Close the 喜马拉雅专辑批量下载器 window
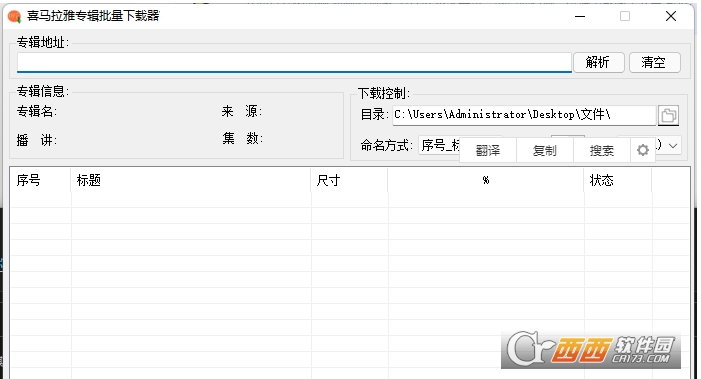 tap(671, 17)
